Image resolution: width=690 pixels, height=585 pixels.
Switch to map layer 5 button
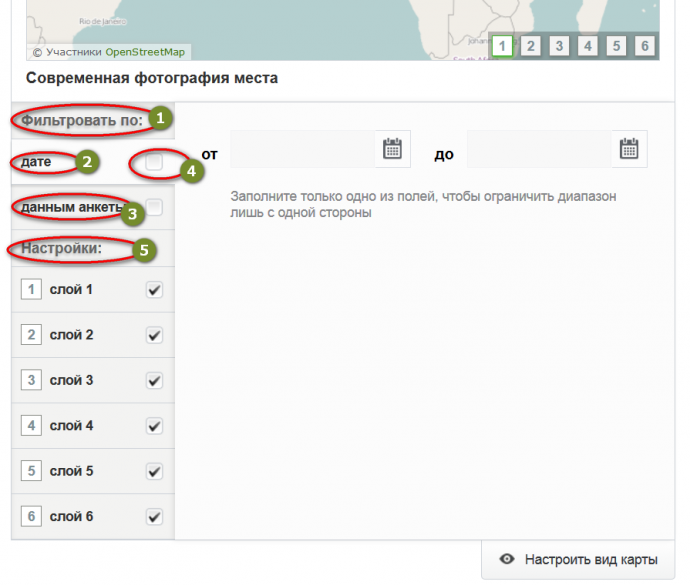pos(617,46)
